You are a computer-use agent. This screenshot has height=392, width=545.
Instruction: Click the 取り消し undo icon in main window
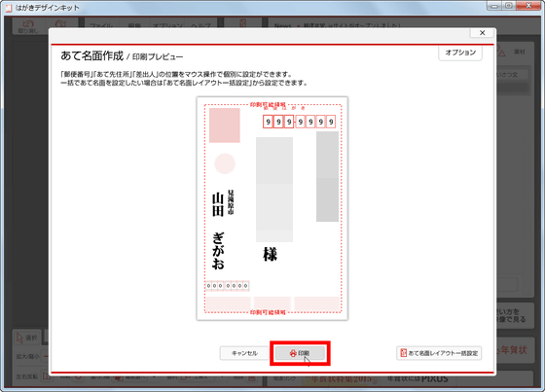tap(28, 26)
